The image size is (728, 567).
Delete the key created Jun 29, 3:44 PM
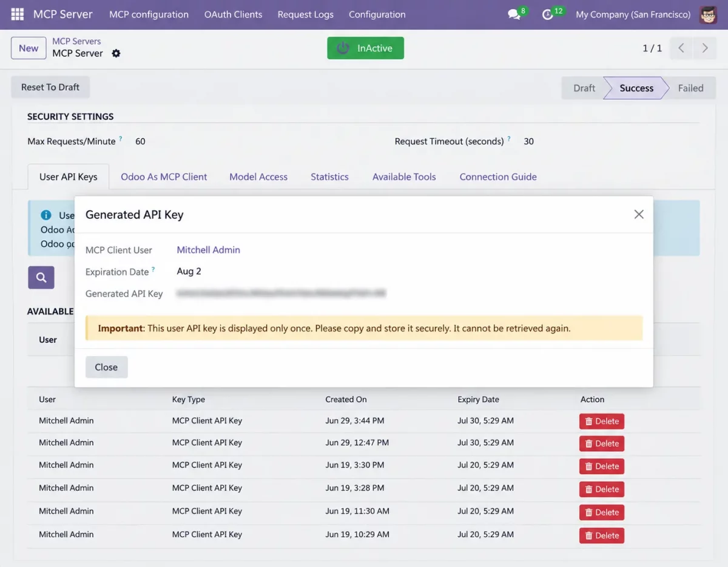pyautogui.click(x=601, y=421)
